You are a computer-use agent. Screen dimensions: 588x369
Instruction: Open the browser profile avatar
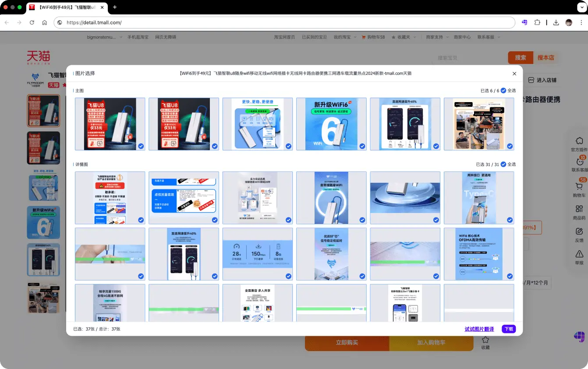tap(569, 22)
